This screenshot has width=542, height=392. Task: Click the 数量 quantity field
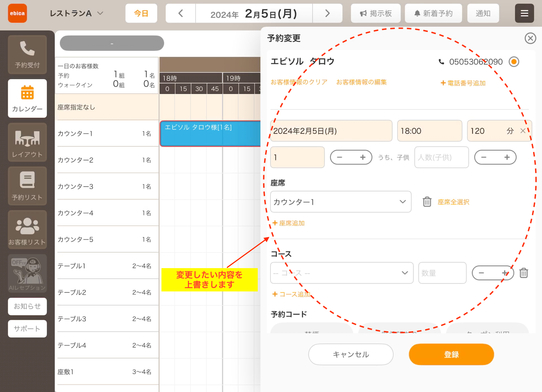click(442, 273)
